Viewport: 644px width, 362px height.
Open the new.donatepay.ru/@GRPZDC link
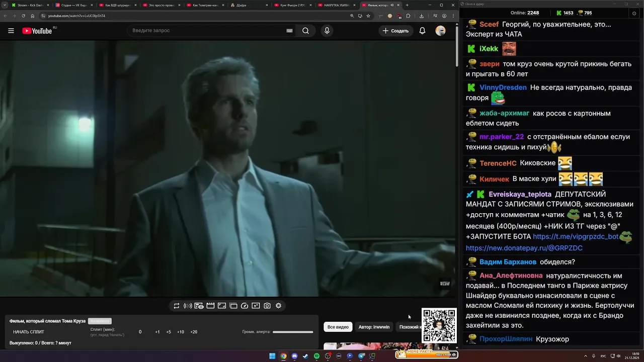coord(524,248)
